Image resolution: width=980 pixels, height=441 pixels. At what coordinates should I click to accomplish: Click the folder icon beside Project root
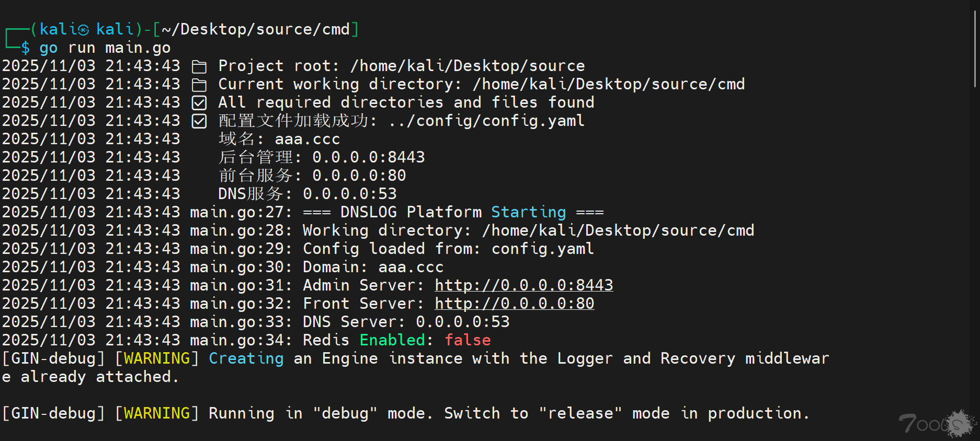click(x=199, y=66)
